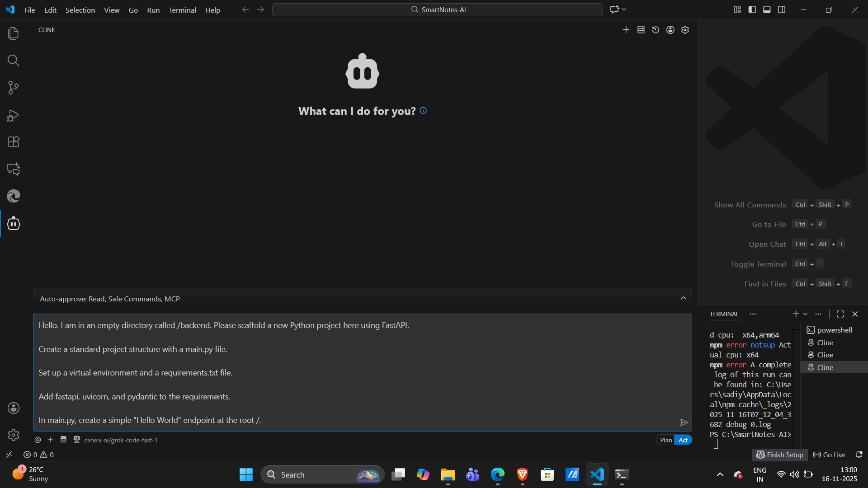868x488 pixels.
Task: Open new terminal launch profile dropdown
Action: (x=805, y=314)
